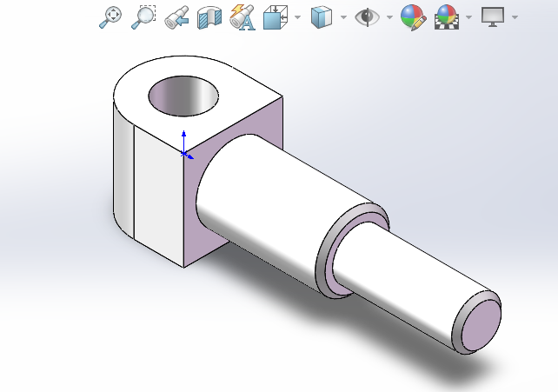
Task: Open the Apply Scene dropdown arrow
Action: pyautogui.click(x=468, y=17)
